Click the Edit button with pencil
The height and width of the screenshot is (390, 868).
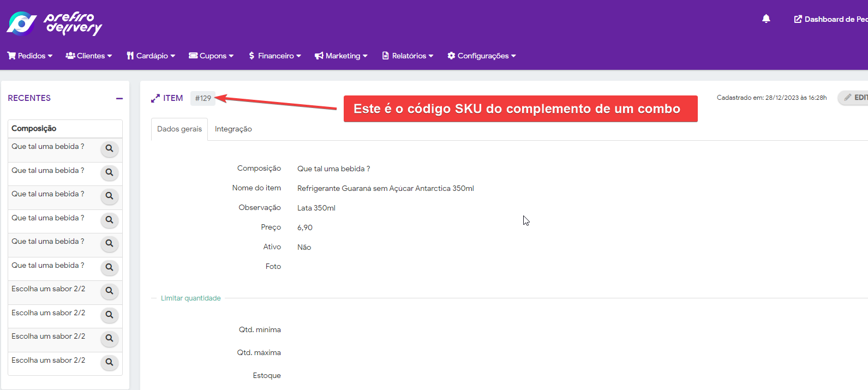pyautogui.click(x=854, y=98)
